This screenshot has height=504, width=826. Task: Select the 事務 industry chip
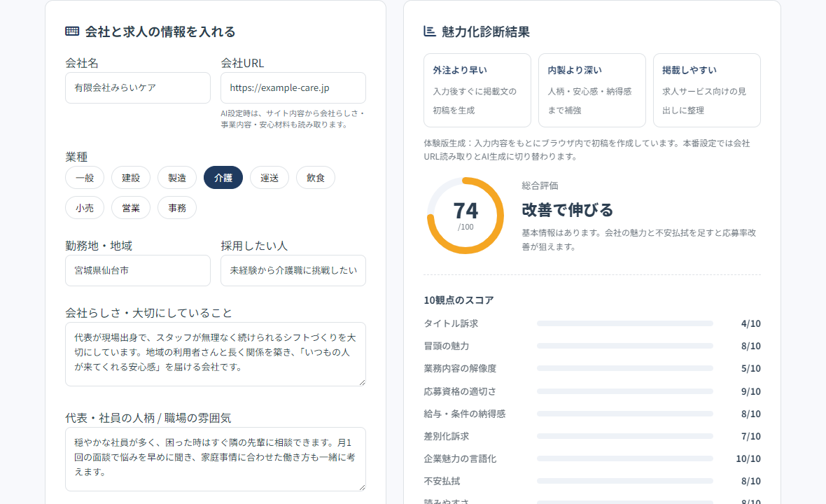[x=177, y=207]
